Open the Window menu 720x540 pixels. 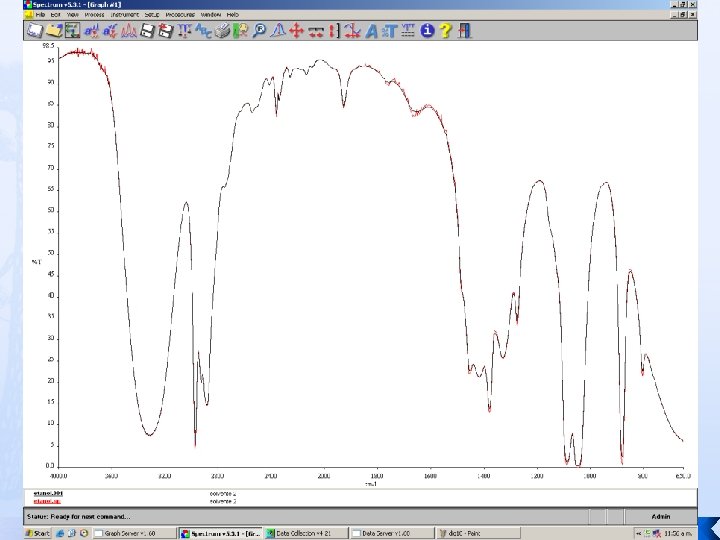(x=211, y=15)
